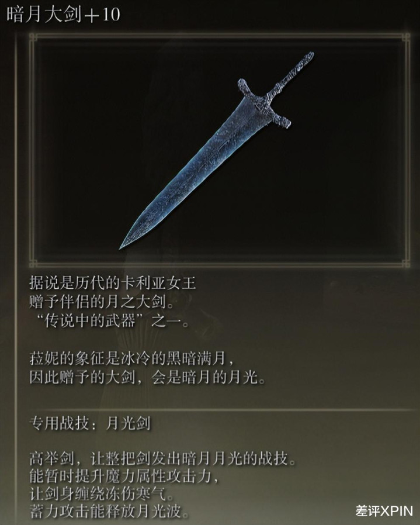Click the sword's hilt grip
The image size is (420, 525).
tap(294, 72)
